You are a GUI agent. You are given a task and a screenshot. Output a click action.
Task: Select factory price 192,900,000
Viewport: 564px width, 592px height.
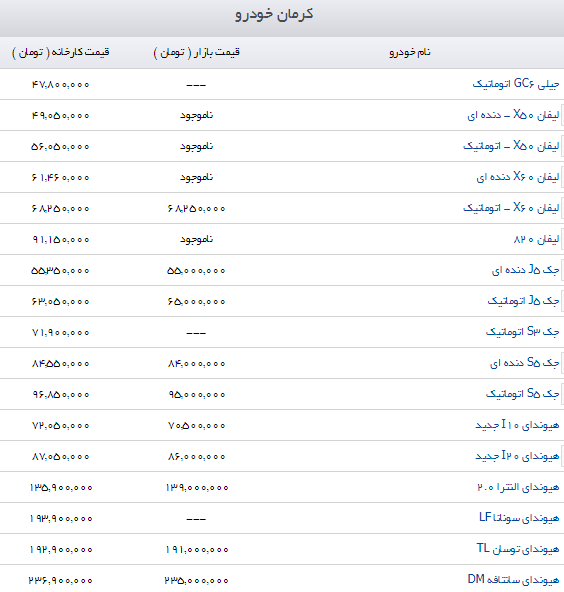(x=61, y=549)
